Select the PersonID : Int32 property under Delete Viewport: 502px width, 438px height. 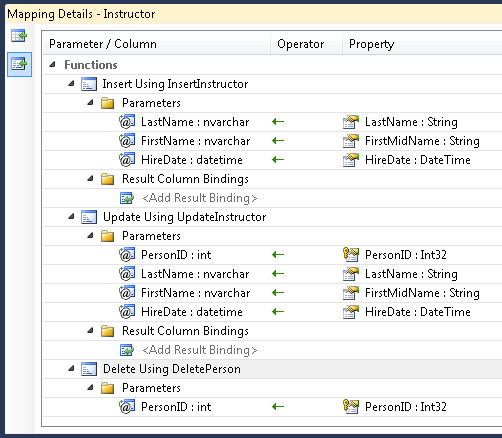[406, 407]
